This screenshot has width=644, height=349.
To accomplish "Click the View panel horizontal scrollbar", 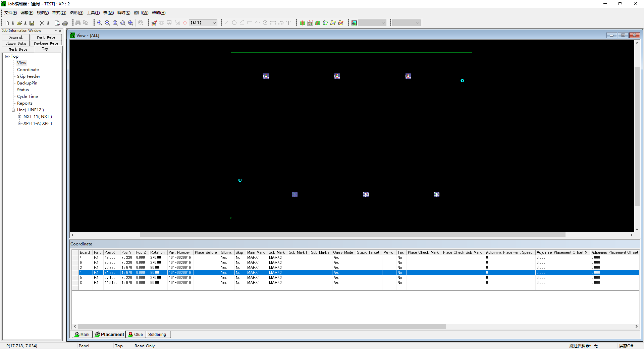I will pyautogui.click(x=352, y=235).
